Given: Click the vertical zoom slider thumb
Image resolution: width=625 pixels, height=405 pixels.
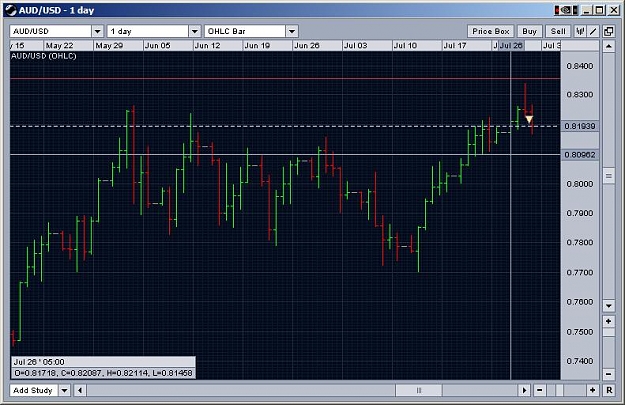Looking at the screenshot, I should [x=608, y=332].
